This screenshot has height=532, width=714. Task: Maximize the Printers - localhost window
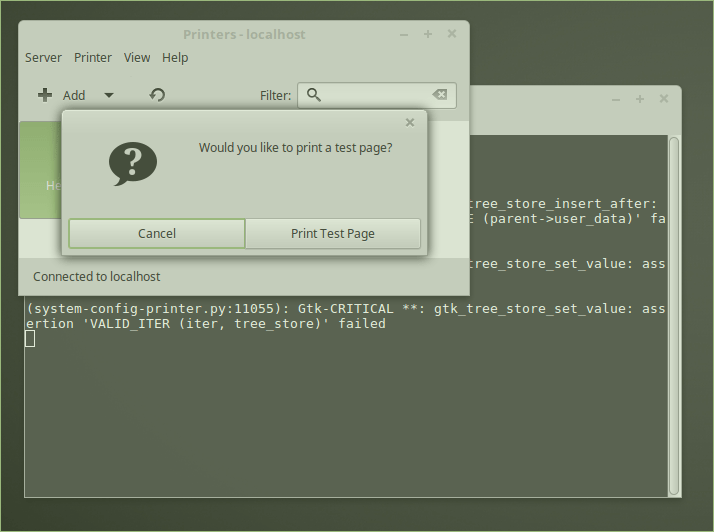(428, 34)
